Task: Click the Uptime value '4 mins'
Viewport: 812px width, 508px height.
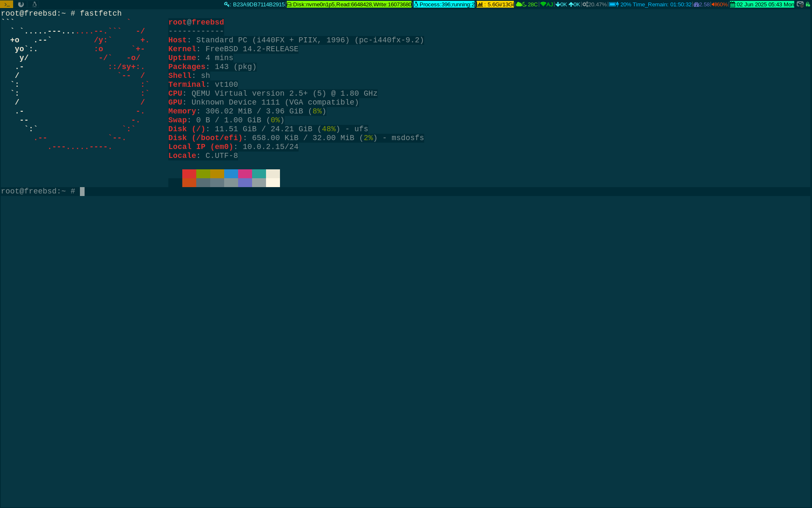Action: tap(219, 58)
